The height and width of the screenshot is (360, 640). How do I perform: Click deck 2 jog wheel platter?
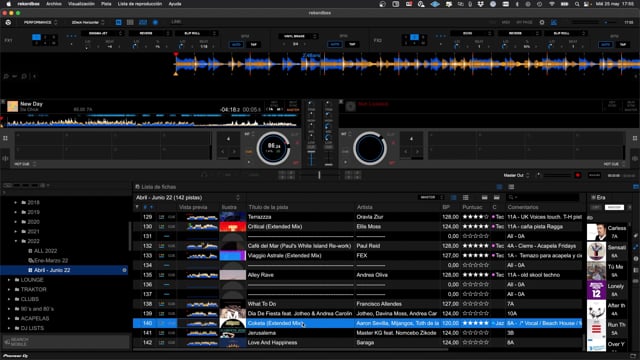[370, 148]
